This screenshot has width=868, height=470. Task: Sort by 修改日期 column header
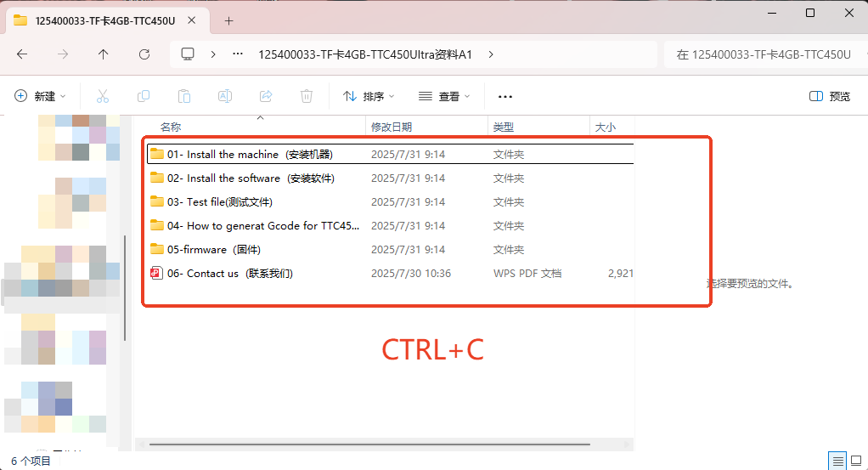pos(392,127)
